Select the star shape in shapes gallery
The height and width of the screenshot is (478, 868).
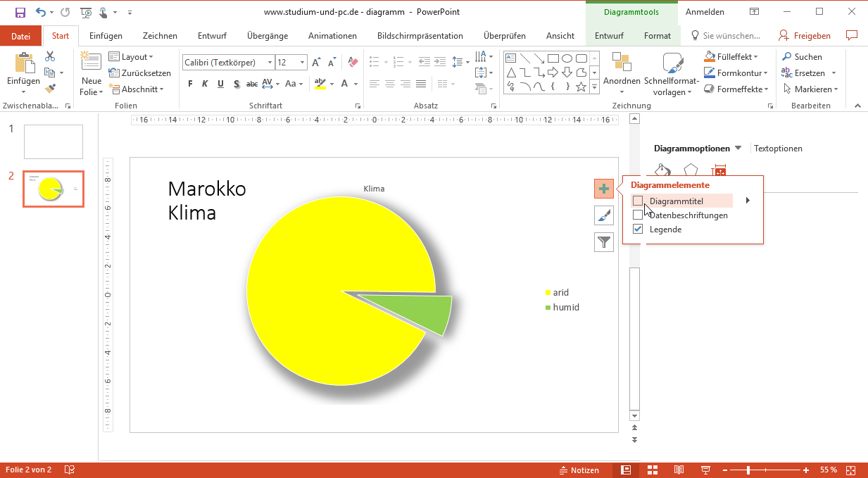click(581, 87)
